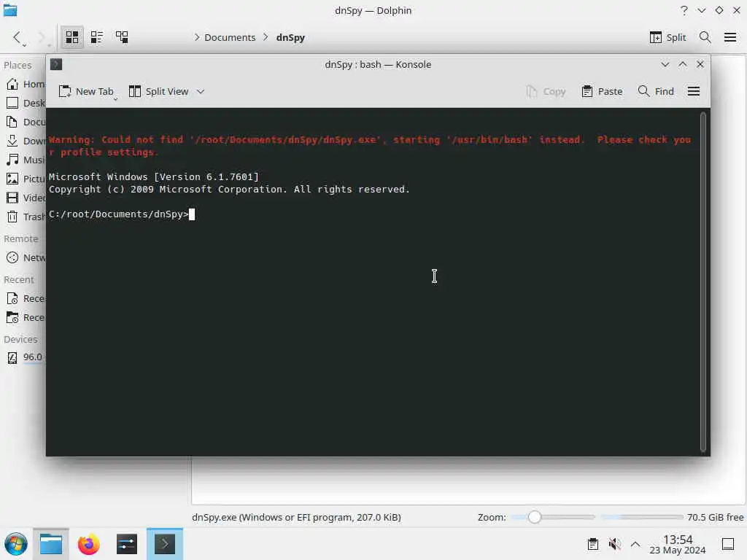Open the 96.0 device in sidebar
Viewport: 747px width, 560px height.
(25, 357)
